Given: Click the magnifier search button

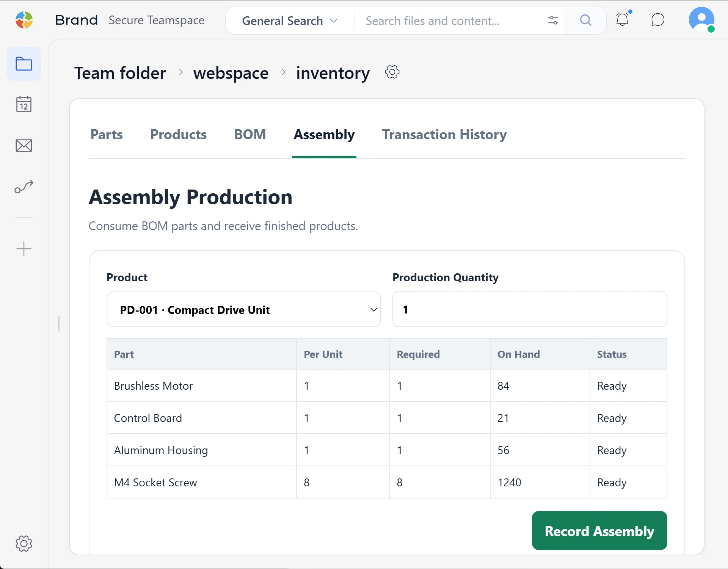Looking at the screenshot, I should pos(586,20).
